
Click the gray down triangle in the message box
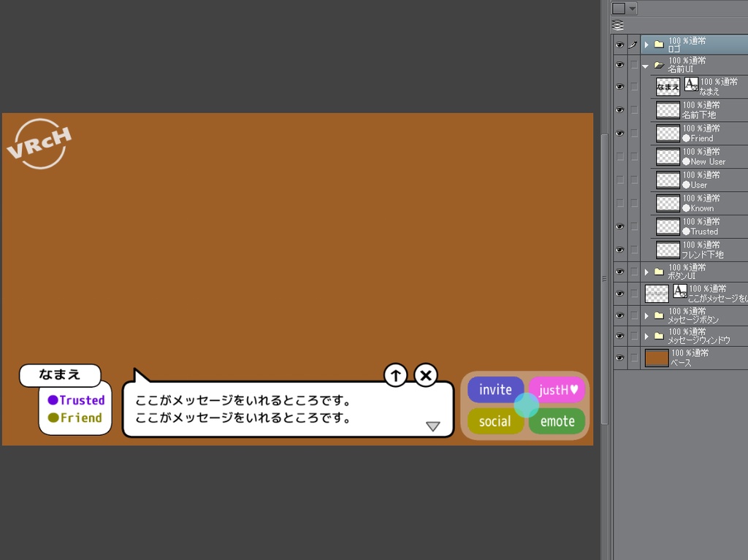[x=432, y=426]
